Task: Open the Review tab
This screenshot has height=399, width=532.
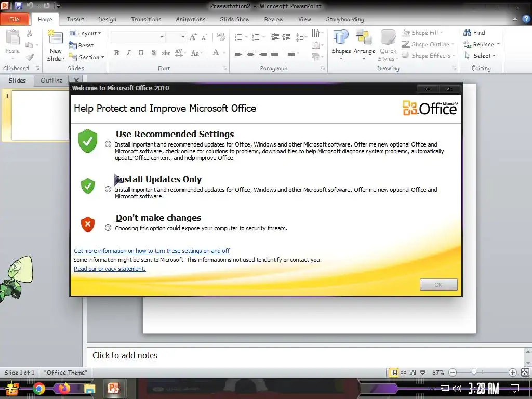Action: click(x=274, y=19)
